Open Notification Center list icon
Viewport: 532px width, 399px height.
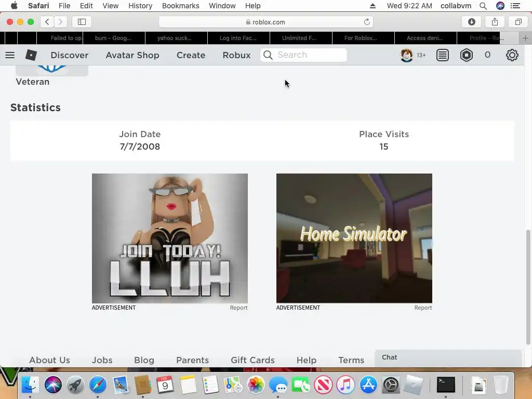click(515, 6)
